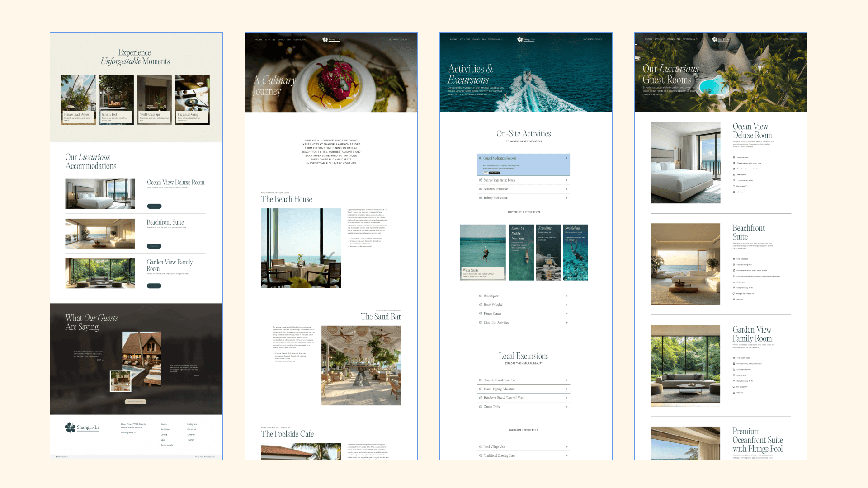The height and width of the screenshot is (488, 868).
Task: Open the LinkedIn footer link
Action: pos(192,435)
